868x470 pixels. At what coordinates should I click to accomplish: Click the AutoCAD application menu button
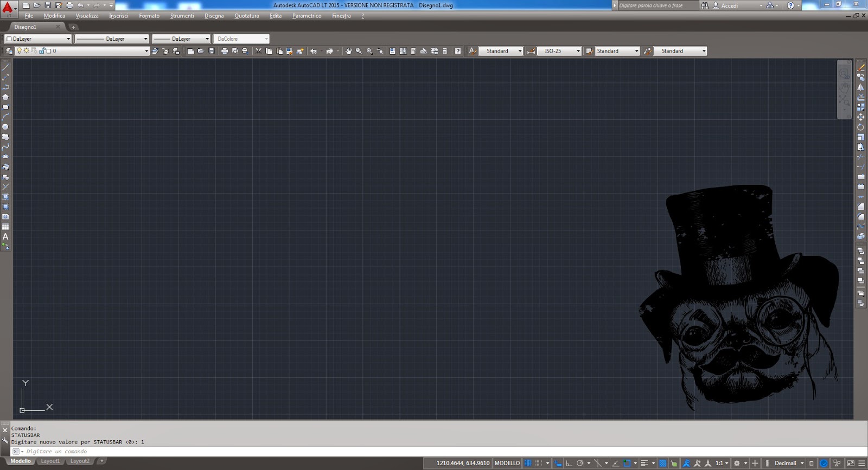pyautogui.click(x=8, y=8)
